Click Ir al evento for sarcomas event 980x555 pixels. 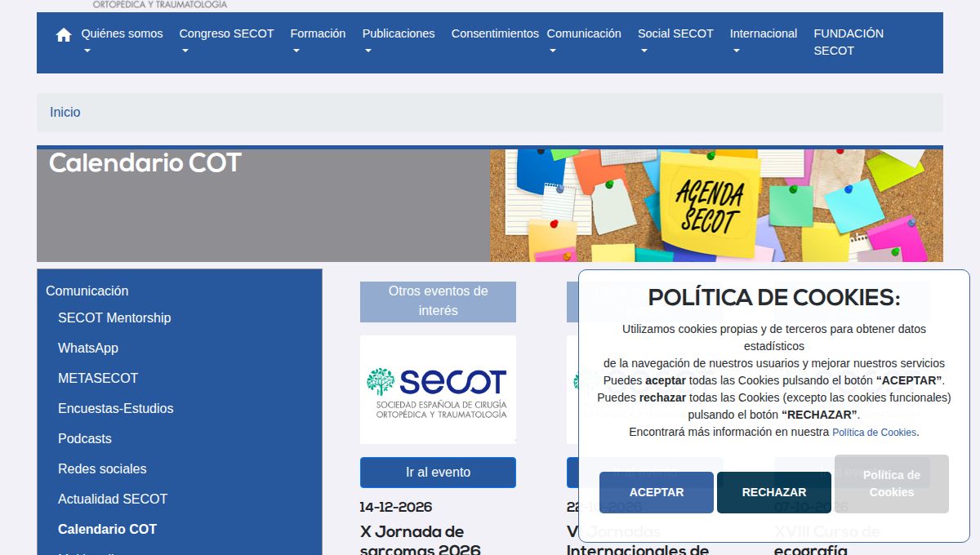(x=438, y=473)
